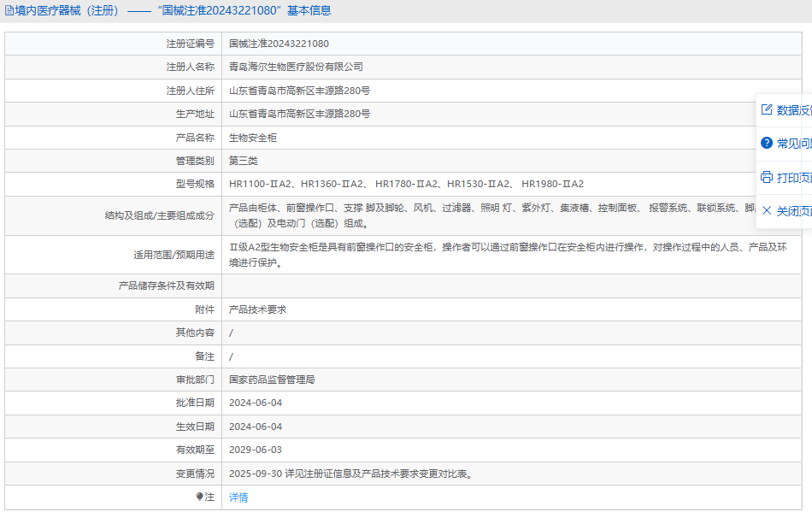
Task: Click the change record 2025-09-30 text
Action: pyautogui.click(x=351, y=474)
